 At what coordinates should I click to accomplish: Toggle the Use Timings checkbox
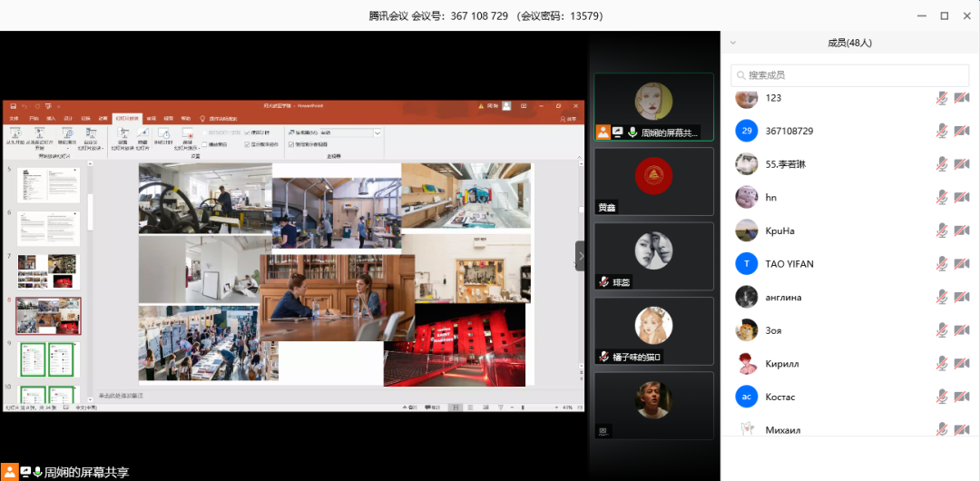tap(248, 133)
